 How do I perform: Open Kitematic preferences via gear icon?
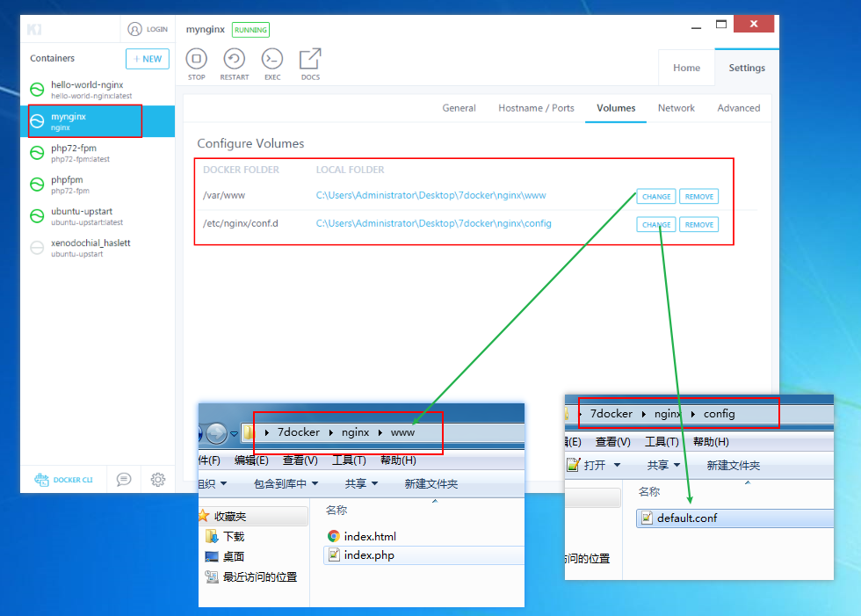coord(157,479)
